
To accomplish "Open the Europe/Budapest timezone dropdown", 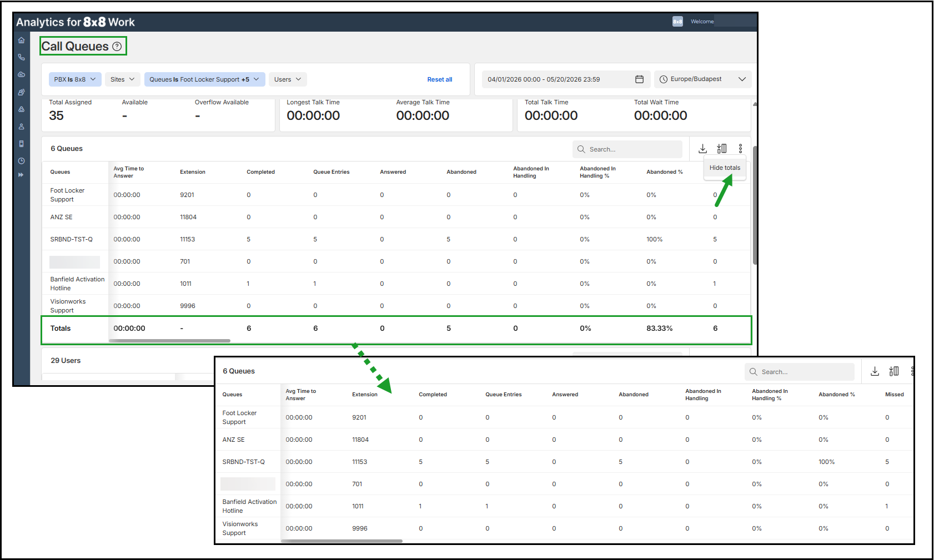I will coord(702,79).
